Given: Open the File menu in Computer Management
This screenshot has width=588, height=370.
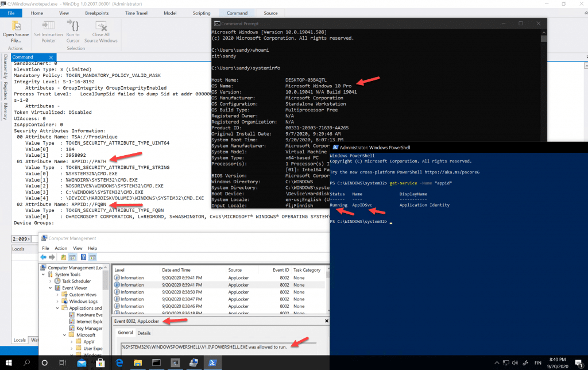Looking at the screenshot, I should pos(45,248).
